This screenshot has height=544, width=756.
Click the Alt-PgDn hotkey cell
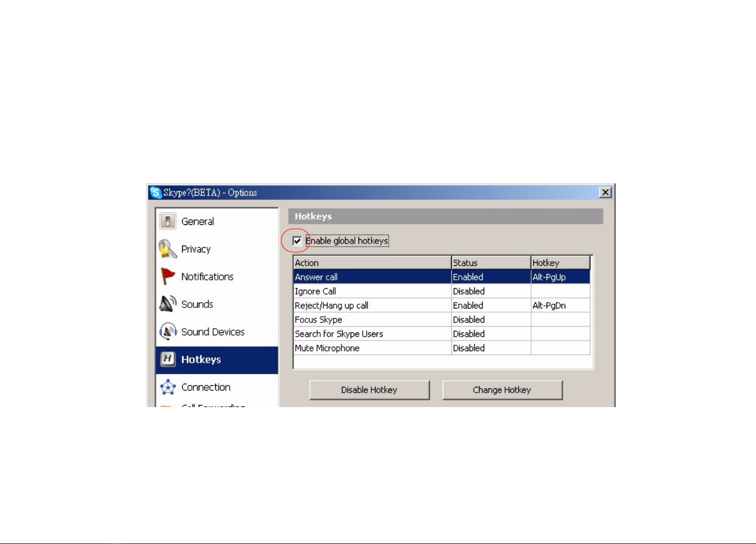[560, 305]
